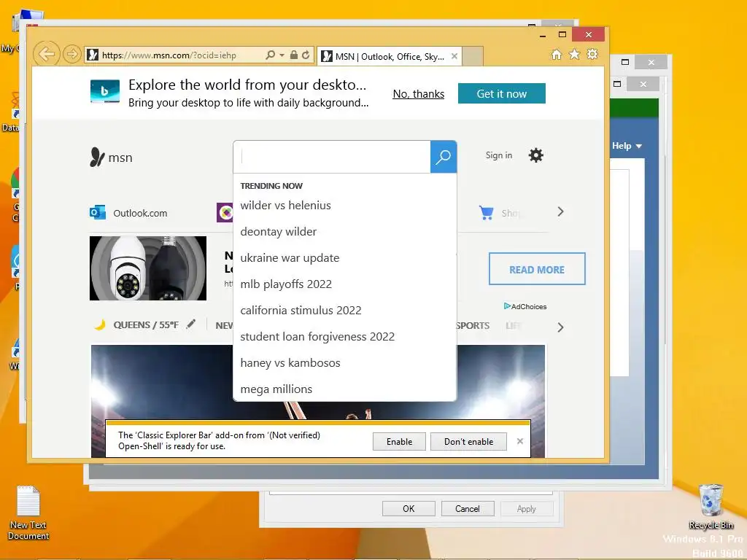
Task: Click the pencil icon to edit location
Action: click(190, 324)
